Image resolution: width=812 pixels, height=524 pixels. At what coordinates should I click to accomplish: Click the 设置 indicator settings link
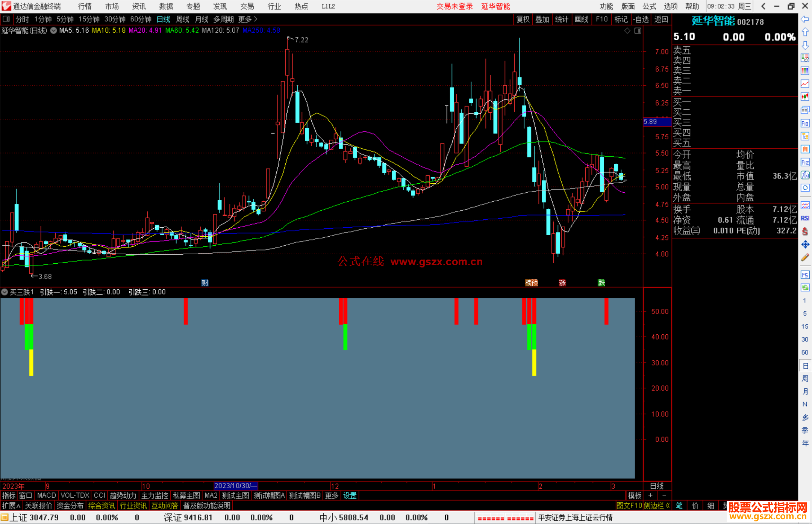pos(350,495)
